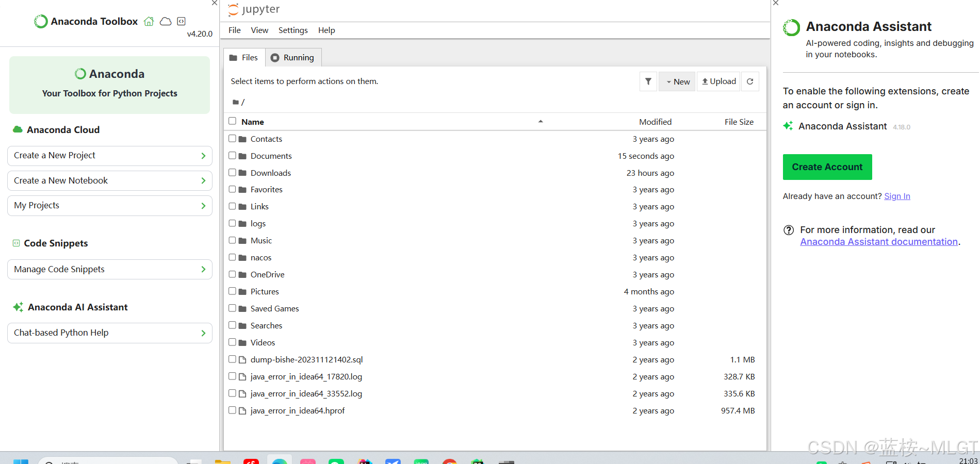The image size is (980, 464).
Task: Click the Create Account button
Action: [x=827, y=167]
